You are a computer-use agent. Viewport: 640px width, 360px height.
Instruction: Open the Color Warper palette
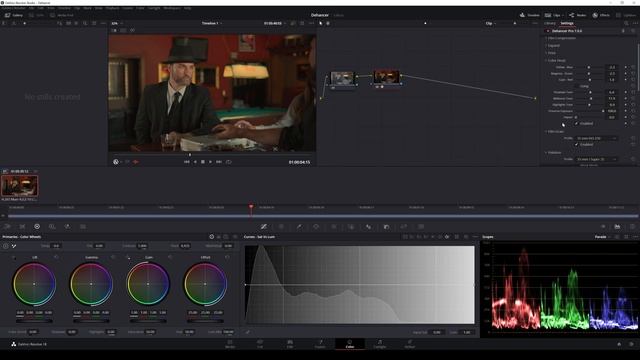point(281,227)
